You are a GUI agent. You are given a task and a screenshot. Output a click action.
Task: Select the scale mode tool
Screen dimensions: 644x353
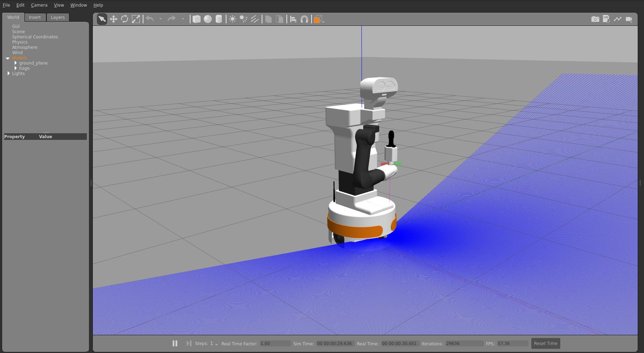click(x=136, y=19)
